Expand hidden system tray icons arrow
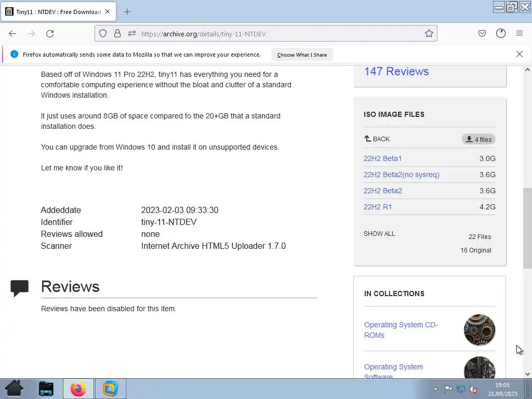Image resolution: width=532 pixels, height=399 pixels. pyautogui.click(x=436, y=389)
